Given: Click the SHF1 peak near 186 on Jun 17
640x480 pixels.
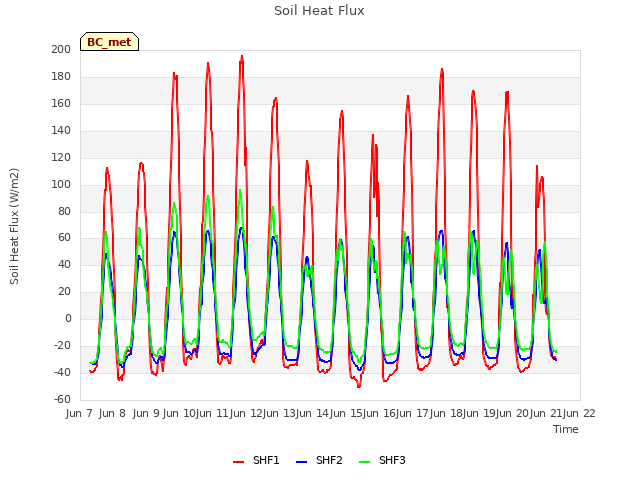Looking at the screenshot, I should coord(442,69).
